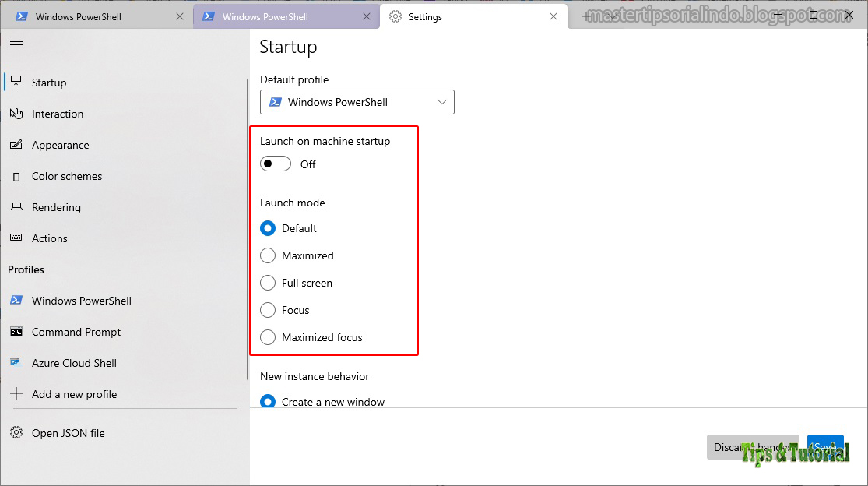Toggle Launch on machine startup
The height and width of the screenshot is (486, 868).
tap(275, 164)
